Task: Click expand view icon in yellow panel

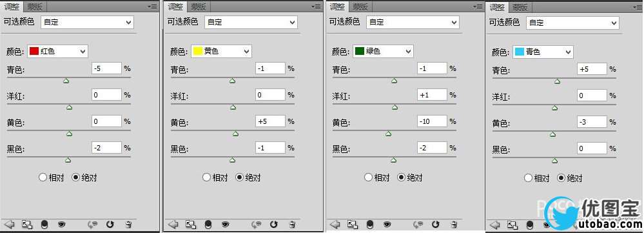Action: (x=191, y=225)
